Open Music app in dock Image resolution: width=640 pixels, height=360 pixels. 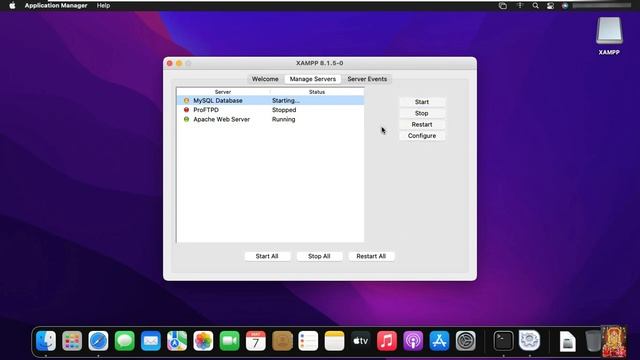[x=387, y=340]
